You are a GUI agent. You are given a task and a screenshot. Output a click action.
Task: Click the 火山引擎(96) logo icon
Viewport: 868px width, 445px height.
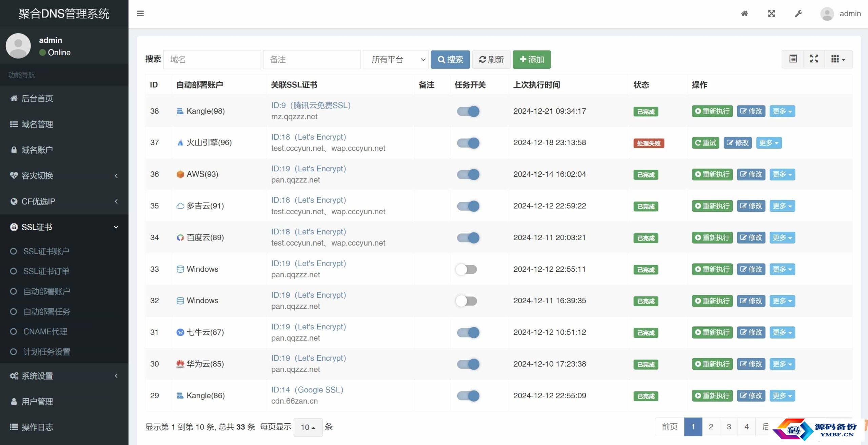pyautogui.click(x=180, y=142)
